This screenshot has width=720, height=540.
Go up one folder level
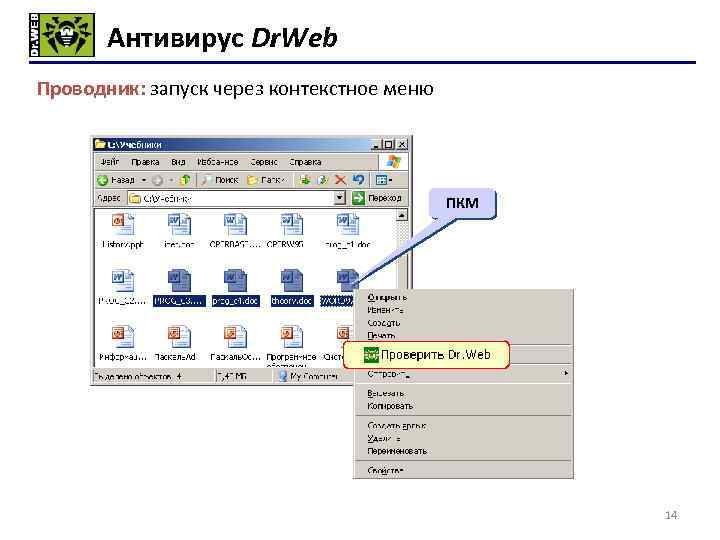coord(185,180)
